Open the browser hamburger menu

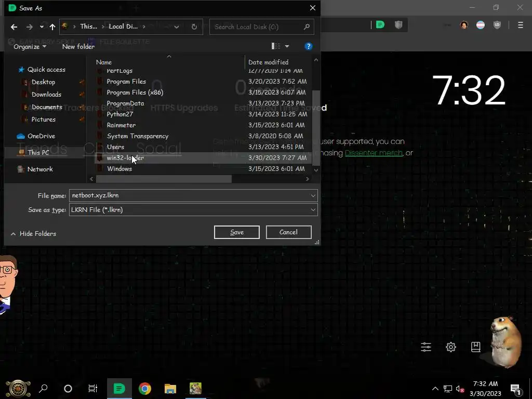[x=521, y=25]
